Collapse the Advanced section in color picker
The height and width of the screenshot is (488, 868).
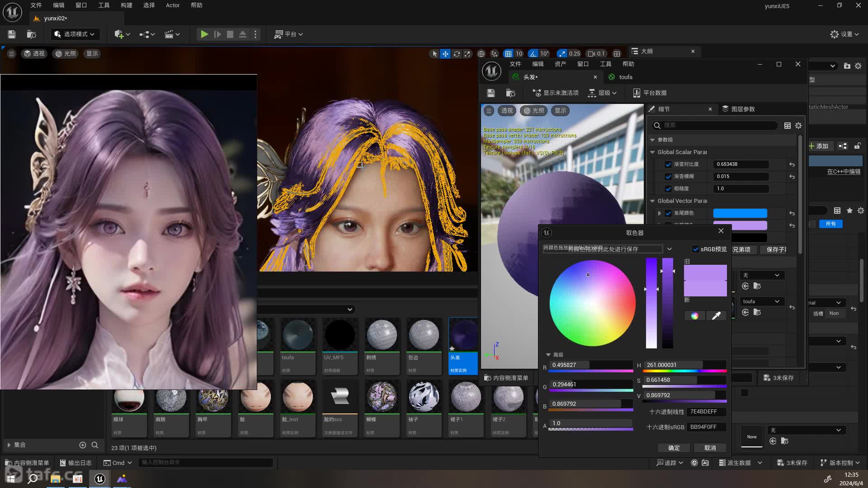(x=548, y=355)
